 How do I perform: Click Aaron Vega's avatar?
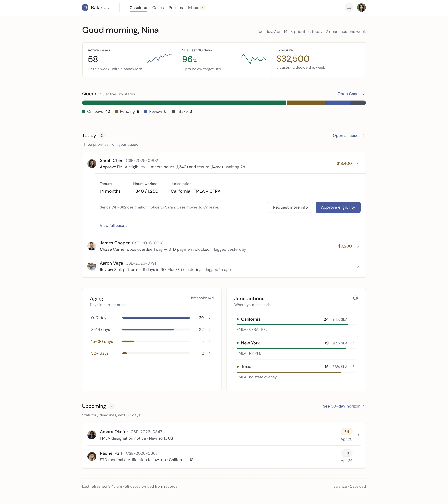[92, 266]
